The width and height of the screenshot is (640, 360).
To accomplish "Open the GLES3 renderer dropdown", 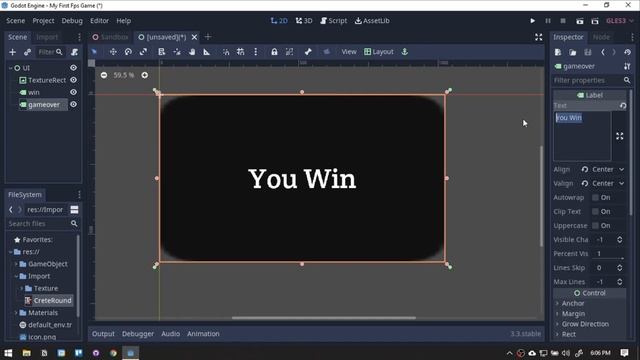I will (620, 21).
